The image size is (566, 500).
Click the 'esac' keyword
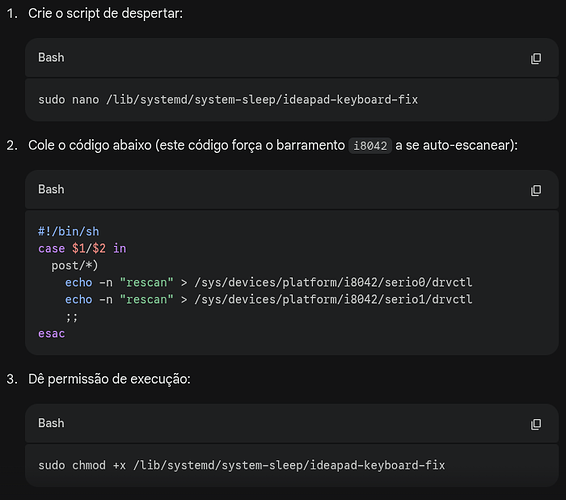(x=52, y=333)
